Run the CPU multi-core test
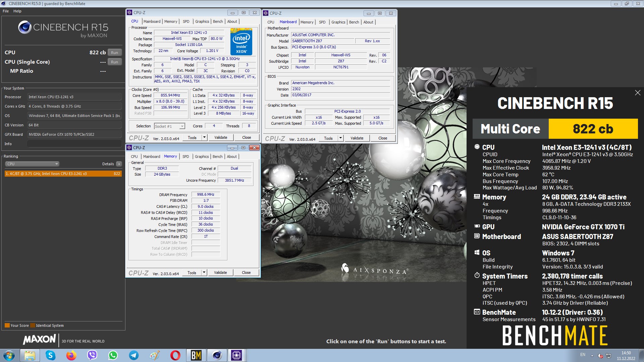The image size is (644, 362). pos(115,53)
